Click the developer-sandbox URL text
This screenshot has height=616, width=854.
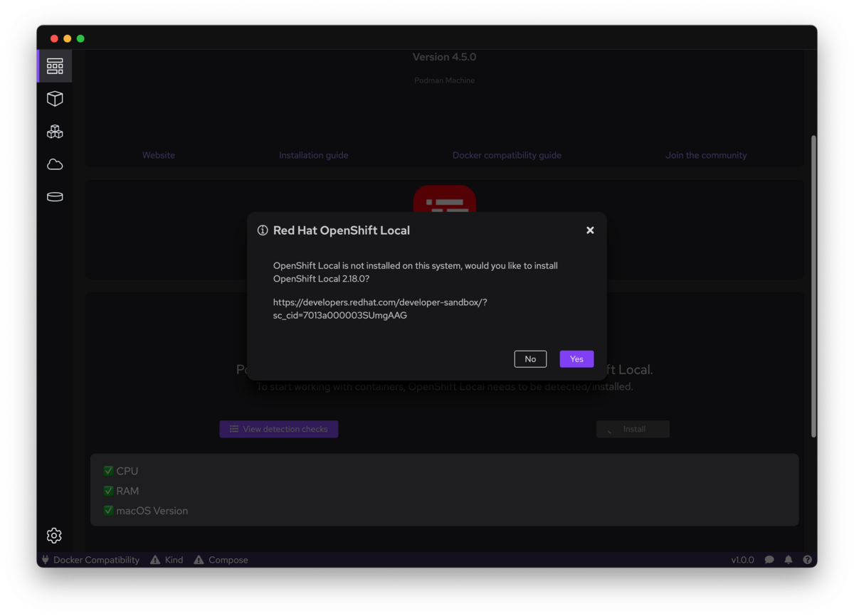point(380,309)
